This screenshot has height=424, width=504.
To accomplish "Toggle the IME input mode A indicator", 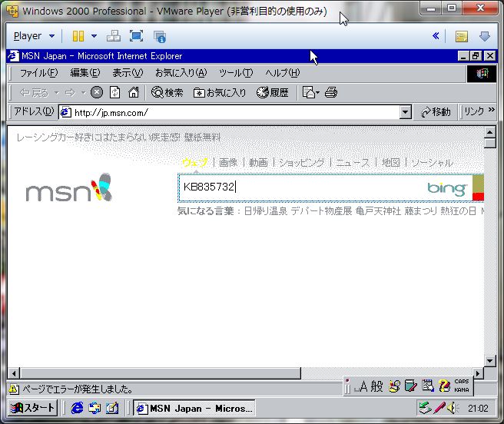I will (361, 386).
